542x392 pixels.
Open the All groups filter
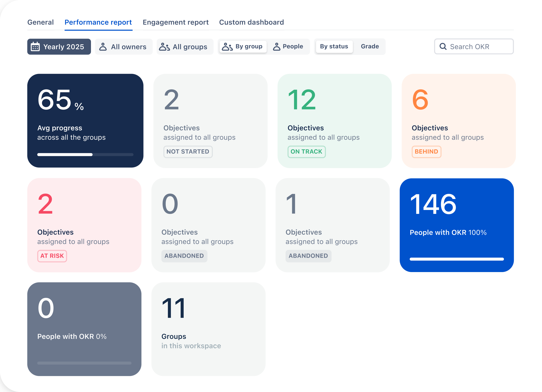pyautogui.click(x=185, y=47)
